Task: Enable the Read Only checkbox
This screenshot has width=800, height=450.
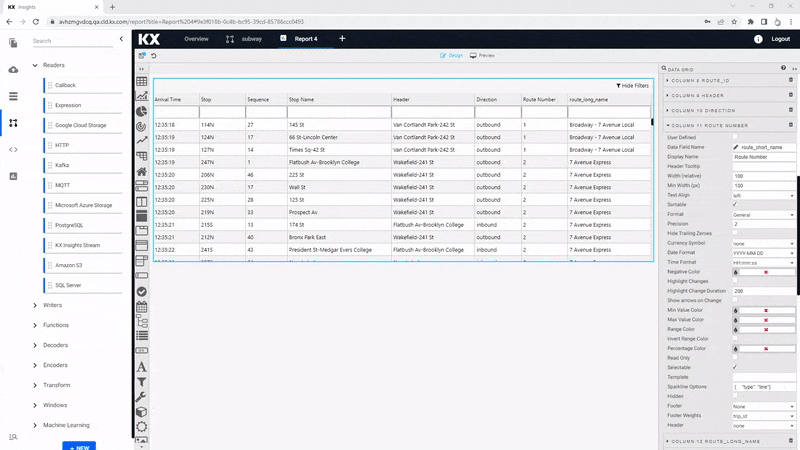Action: (x=735, y=357)
